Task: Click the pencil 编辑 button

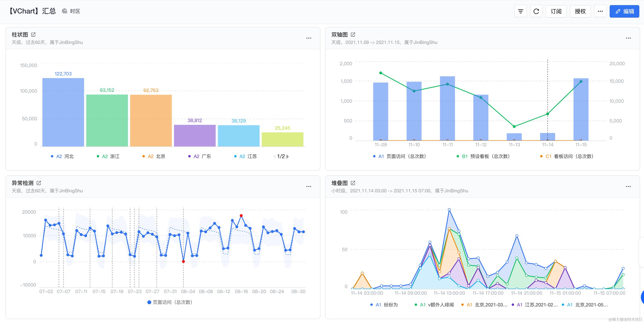Action: pyautogui.click(x=624, y=11)
